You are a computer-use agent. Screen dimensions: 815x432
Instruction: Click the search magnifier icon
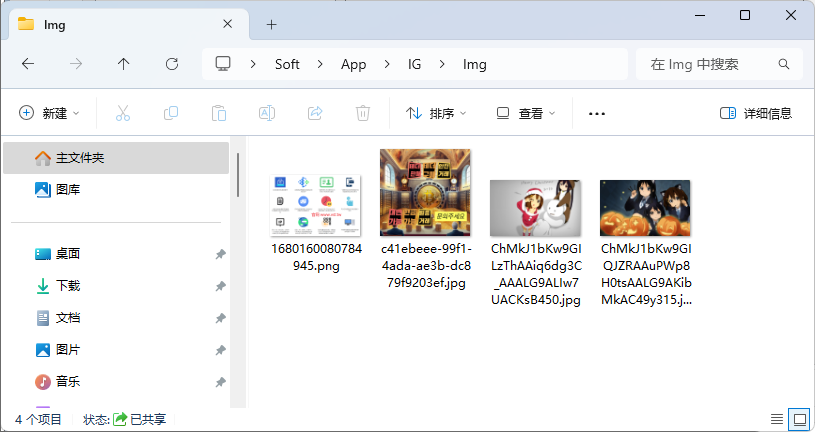click(x=784, y=64)
